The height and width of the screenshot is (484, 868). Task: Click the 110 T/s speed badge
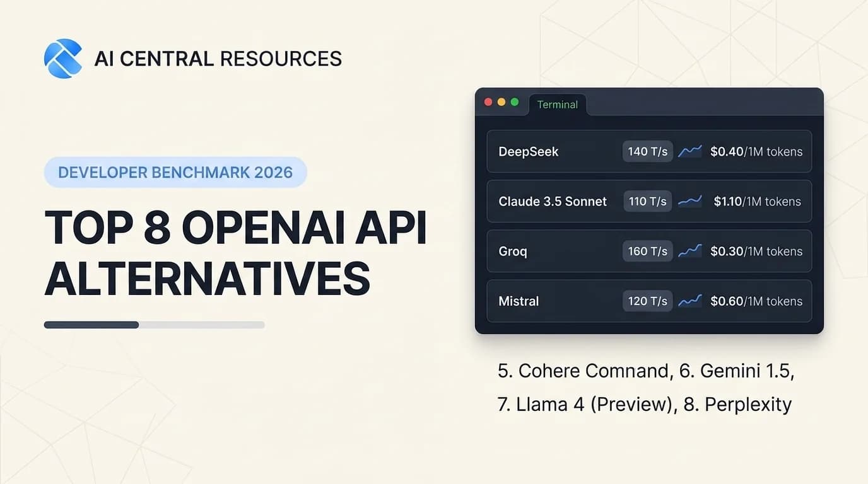click(648, 201)
